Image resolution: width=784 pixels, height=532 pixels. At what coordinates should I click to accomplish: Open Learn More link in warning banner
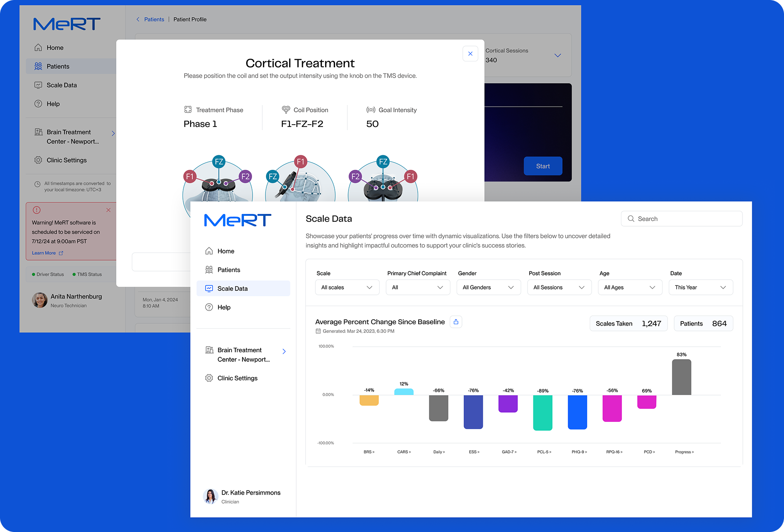pos(47,253)
